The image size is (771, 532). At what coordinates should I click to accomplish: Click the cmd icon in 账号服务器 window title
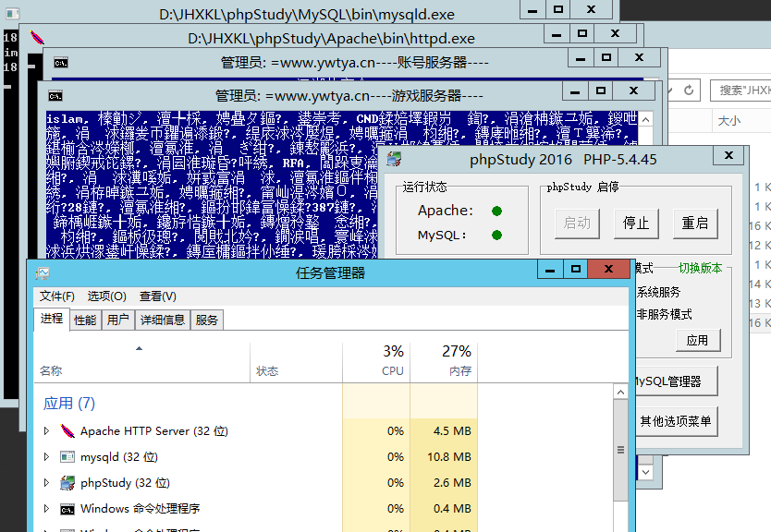(x=61, y=63)
